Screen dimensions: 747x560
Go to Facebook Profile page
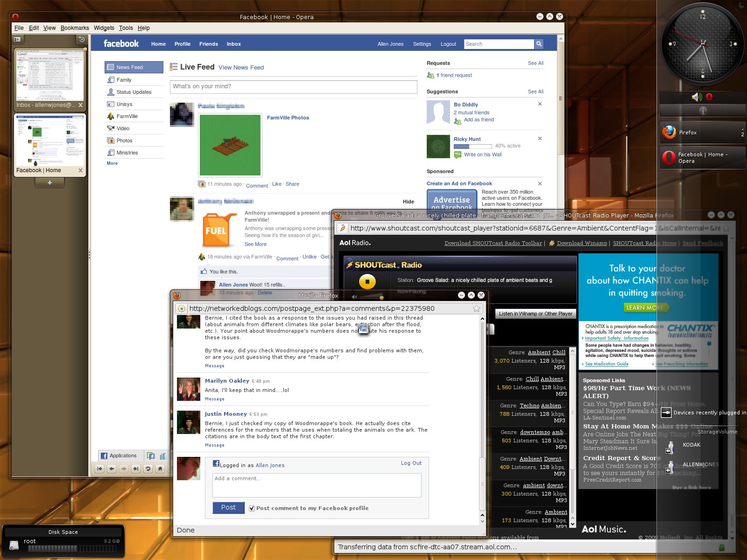(x=182, y=44)
